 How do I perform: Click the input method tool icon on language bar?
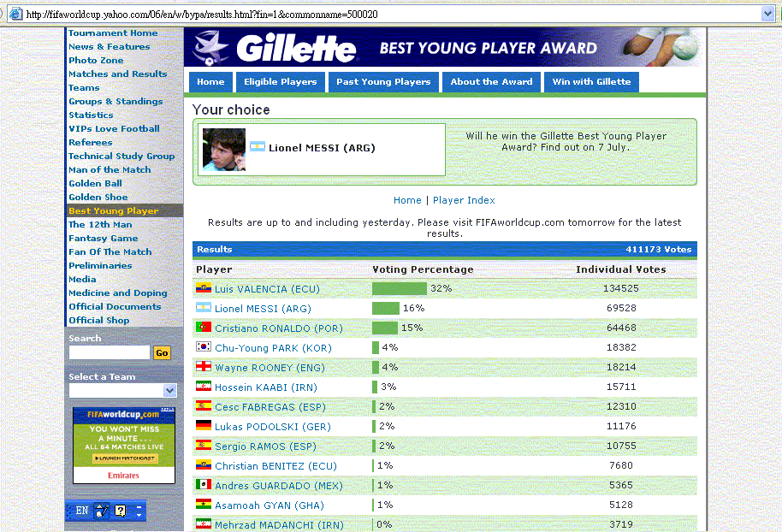[x=102, y=511]
